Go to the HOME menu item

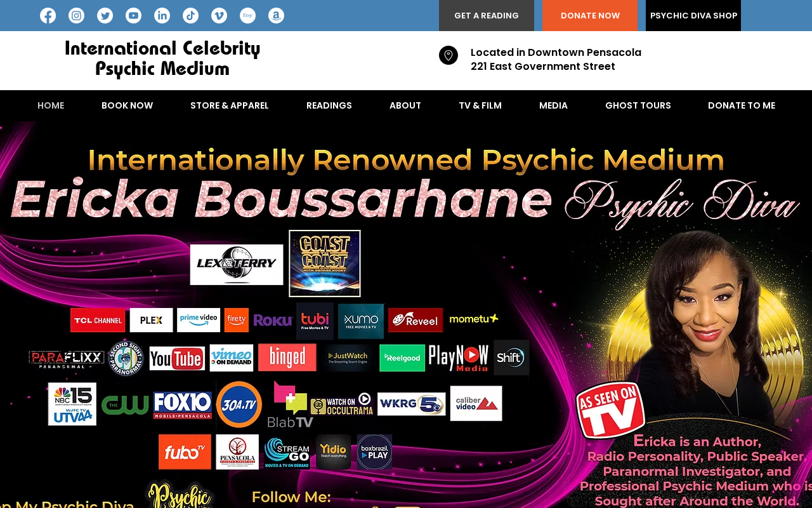[x=51, y=105]
